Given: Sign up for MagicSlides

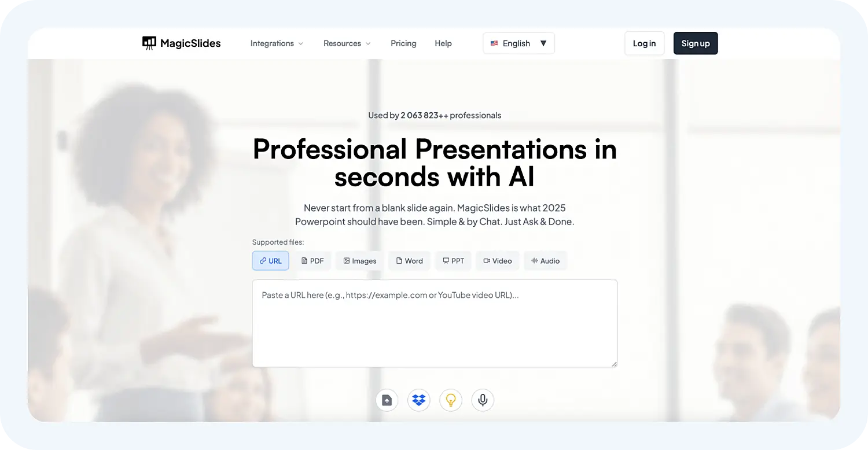Looking at the screenshot, I should tap(696, 43).
